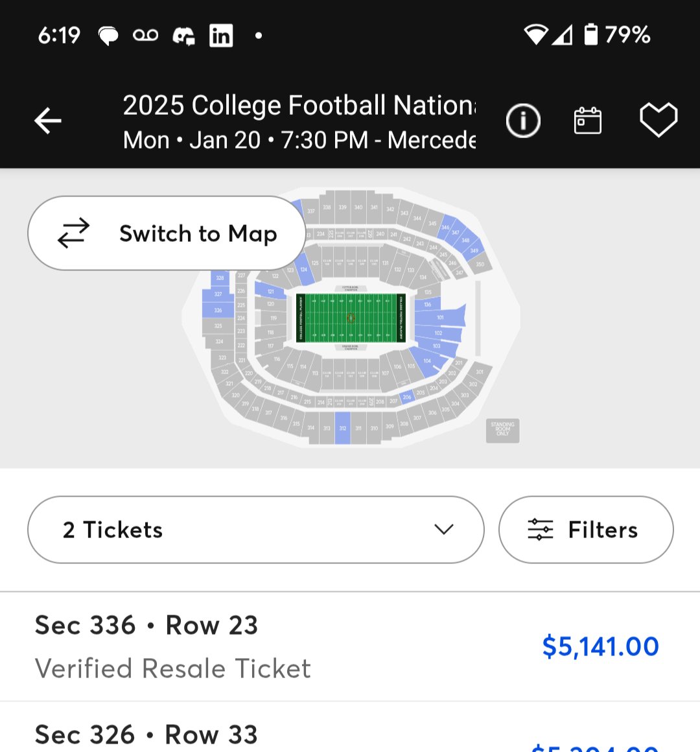700x752 pixels.
Task: Click Switch to Map button
Action: 167,233
